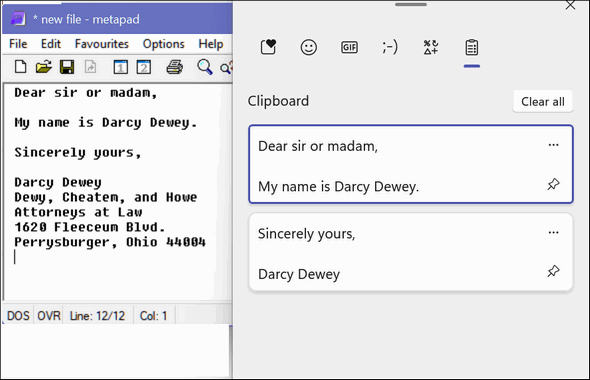
Task: Open more options for 'Sincerely yours' item
Action: [553, 232]
